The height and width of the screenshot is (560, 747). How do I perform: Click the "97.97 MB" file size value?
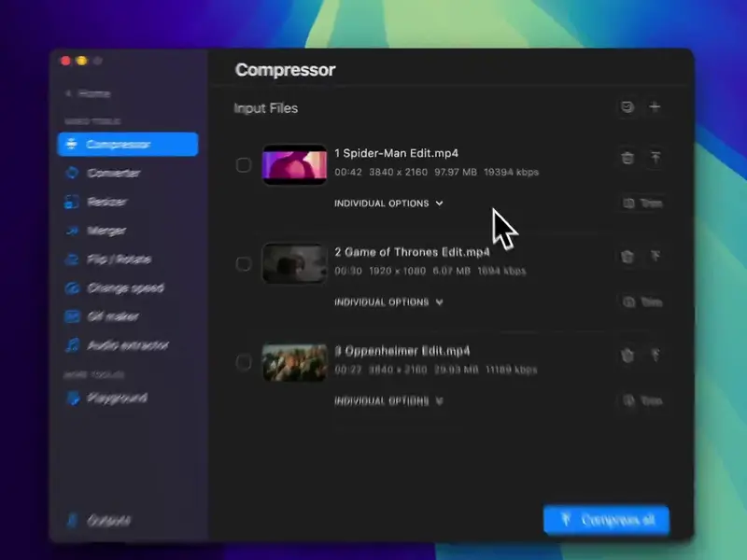click(456, 172)
